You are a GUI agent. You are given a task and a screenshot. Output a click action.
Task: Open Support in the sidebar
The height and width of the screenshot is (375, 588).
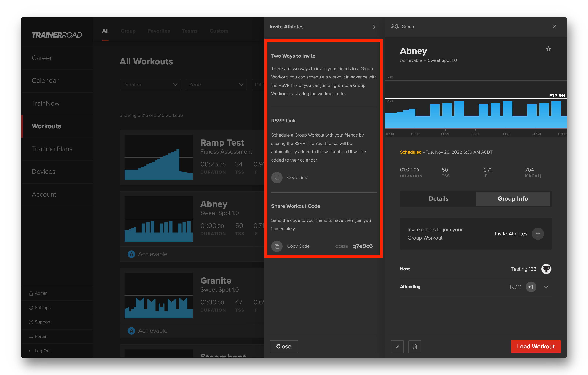[40, 322]
